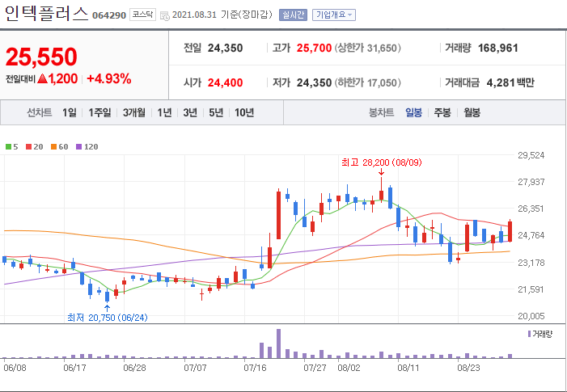Click the lower limit 하한가 17,050 text
This screenshot has width=567, height=392.
(x=367, y=82)
